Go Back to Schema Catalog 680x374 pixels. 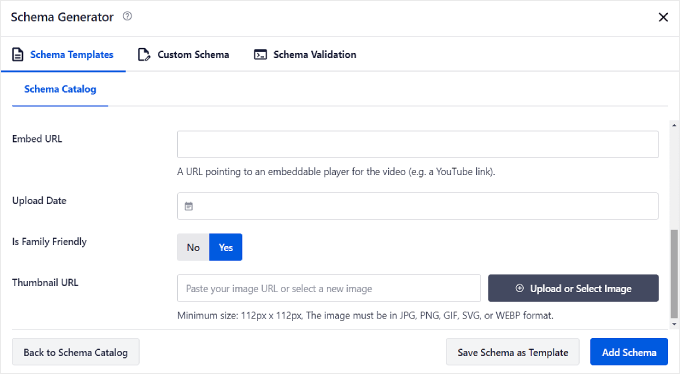pyautogui.click(x=76, y=352)
